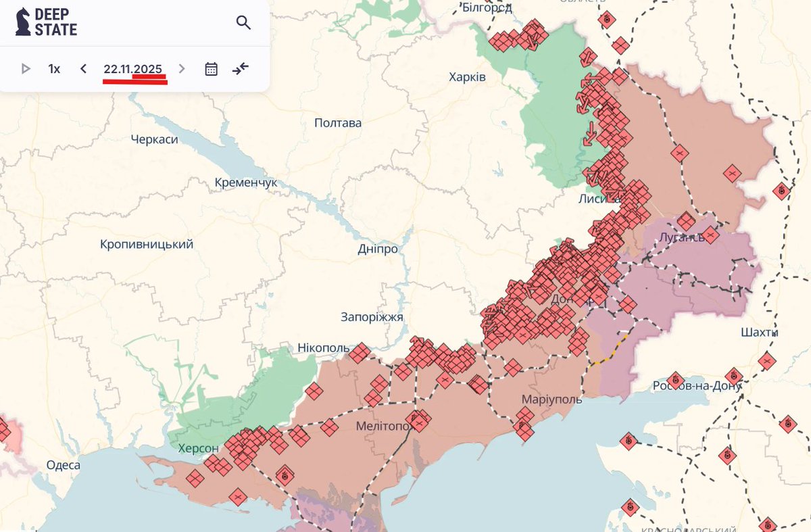811x532 pixels.
Task: Click the Херсон city label
Action: (x=198, y=448)
